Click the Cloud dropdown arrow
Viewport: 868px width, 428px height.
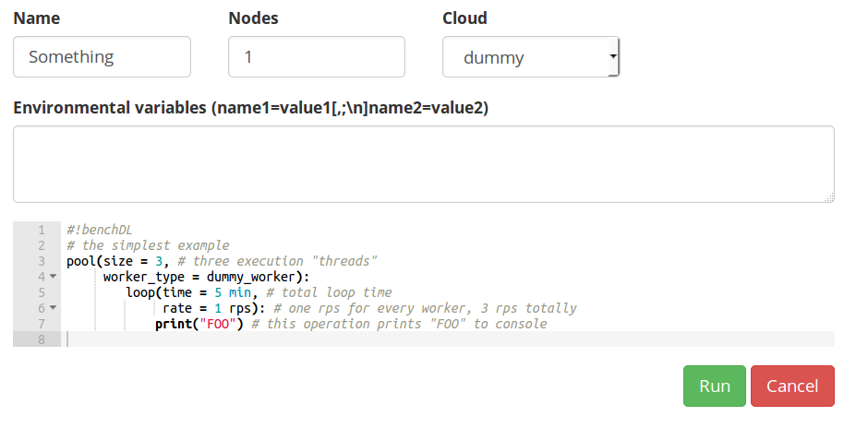click(x=613, y=56)
